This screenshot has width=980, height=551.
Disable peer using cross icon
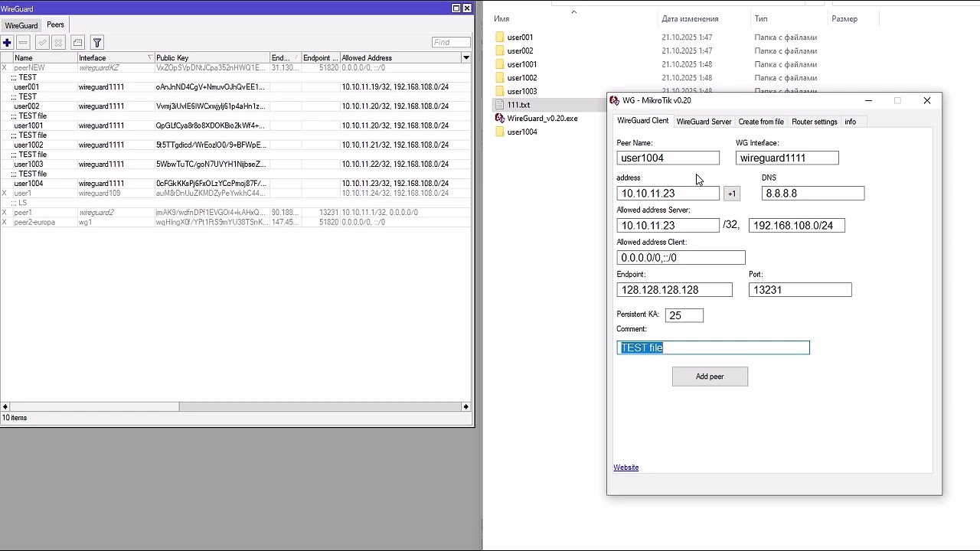(58, 43)
